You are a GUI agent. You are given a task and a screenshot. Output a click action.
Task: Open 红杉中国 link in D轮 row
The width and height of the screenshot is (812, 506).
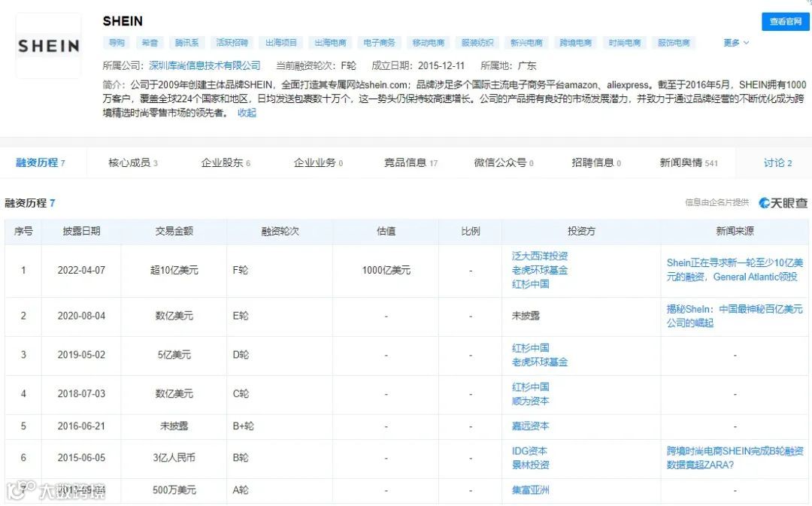click(x=530, y=348)
